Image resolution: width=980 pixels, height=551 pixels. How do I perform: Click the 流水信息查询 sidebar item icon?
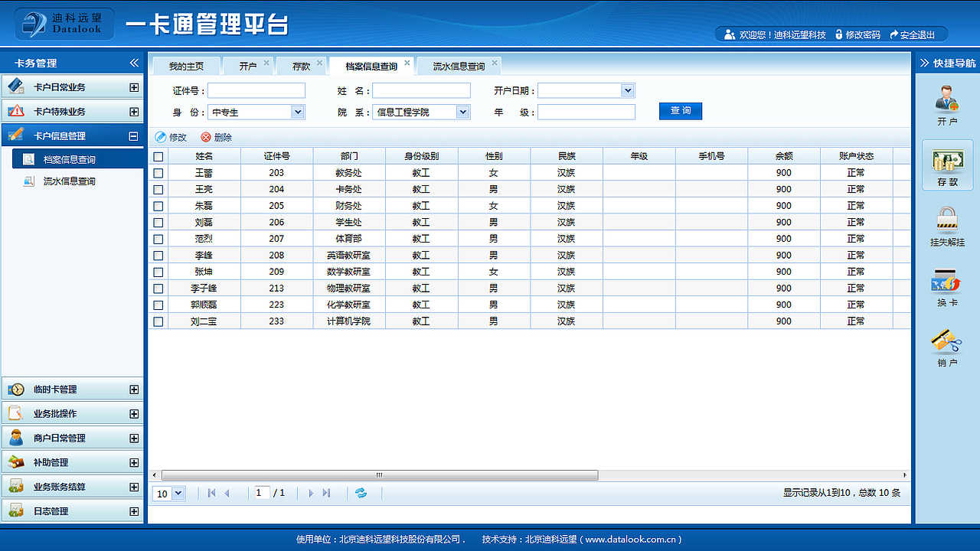pos(28,181)
